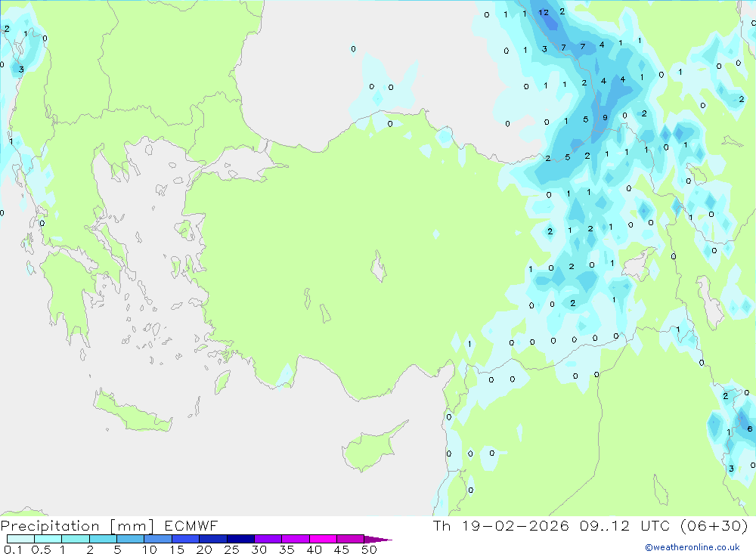
Task: Click the '30' legend scale label
Action: 259,549
